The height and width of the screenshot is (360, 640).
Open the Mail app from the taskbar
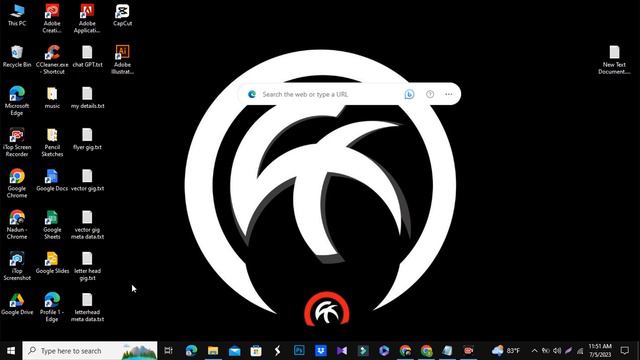point(234,351)
